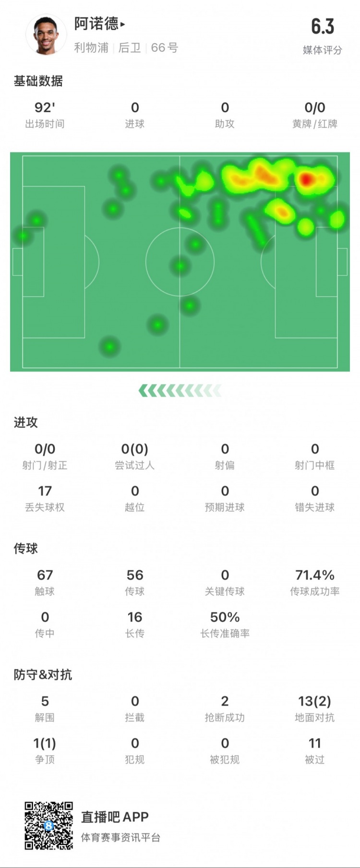Click the attack direction arrows icon

click(x=180, y=391)
